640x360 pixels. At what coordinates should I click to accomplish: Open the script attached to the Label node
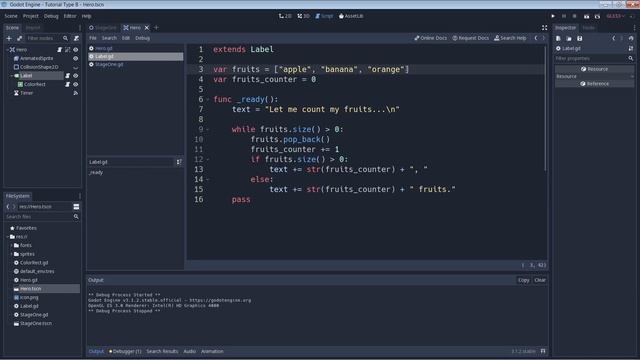(67, 76)
